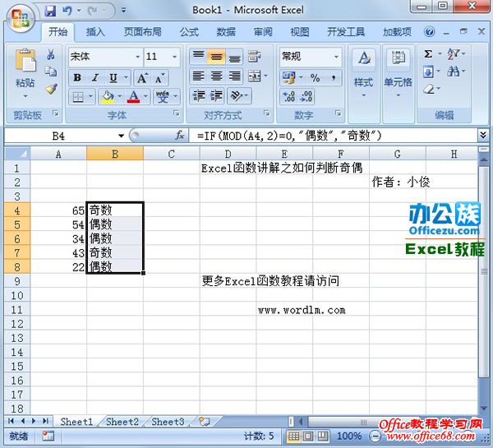
Task: Increase decimal places
Action: 288,96
